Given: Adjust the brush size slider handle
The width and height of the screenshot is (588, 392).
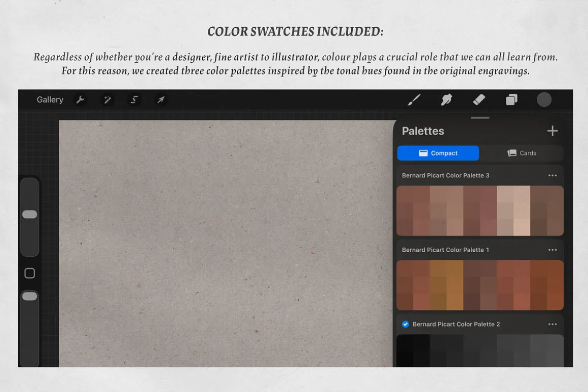Looking at the screenshot, I should pos(29,214).
